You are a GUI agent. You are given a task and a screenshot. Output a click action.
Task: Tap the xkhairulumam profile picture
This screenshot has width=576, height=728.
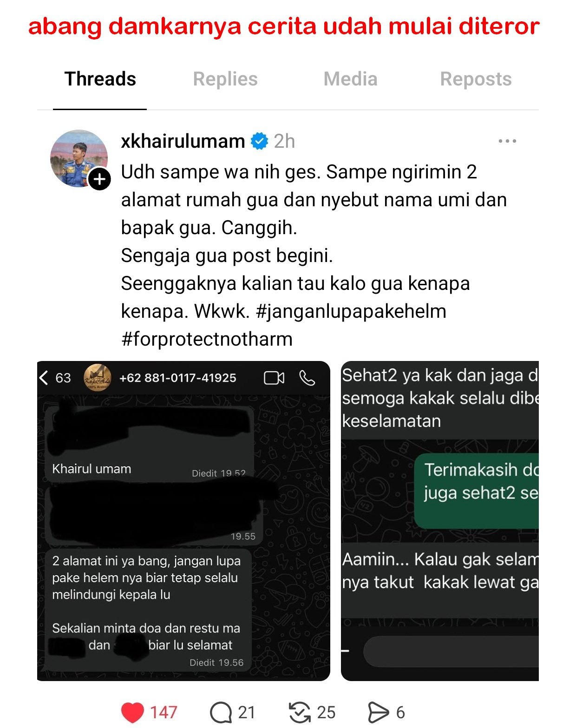pyautogui.click(x=79, y=158)
